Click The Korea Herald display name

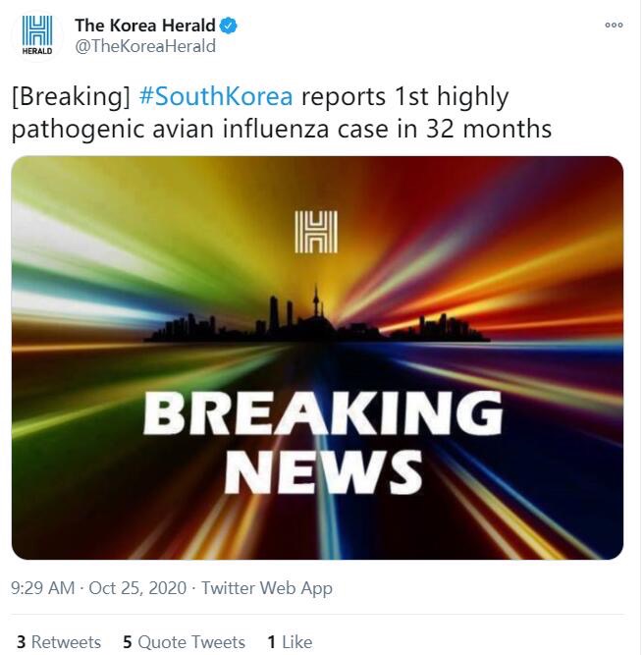pyautogui.click(x=145, y=26)
